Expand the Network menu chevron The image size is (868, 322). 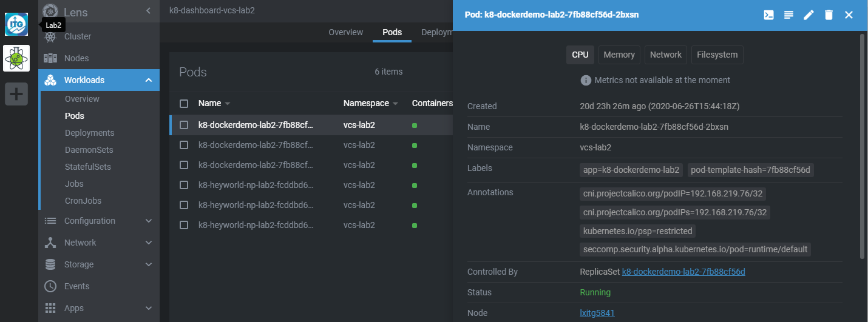149,243
